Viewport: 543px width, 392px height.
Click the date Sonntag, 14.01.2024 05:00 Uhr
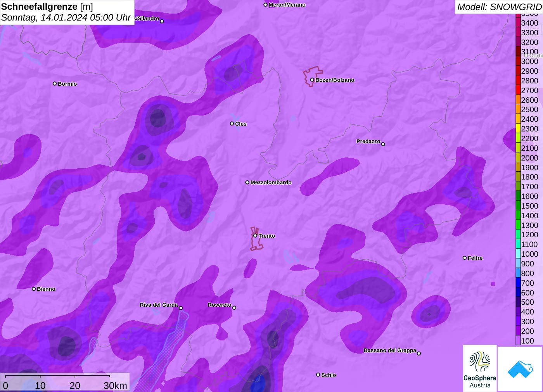coord(66,17)
